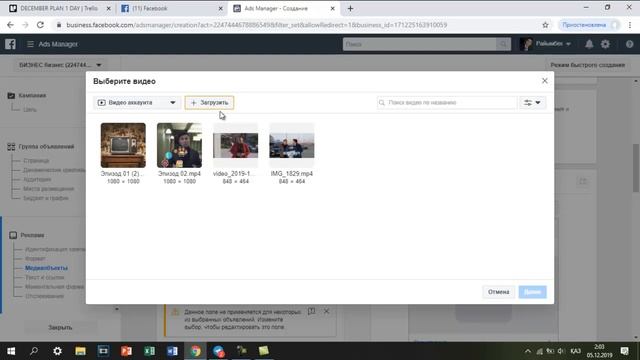Open the Ads Manager settings gear

(605, 44)
